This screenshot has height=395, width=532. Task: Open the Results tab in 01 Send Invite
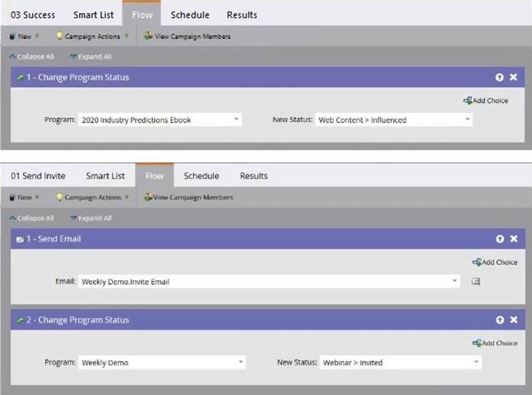click(253, 176)
